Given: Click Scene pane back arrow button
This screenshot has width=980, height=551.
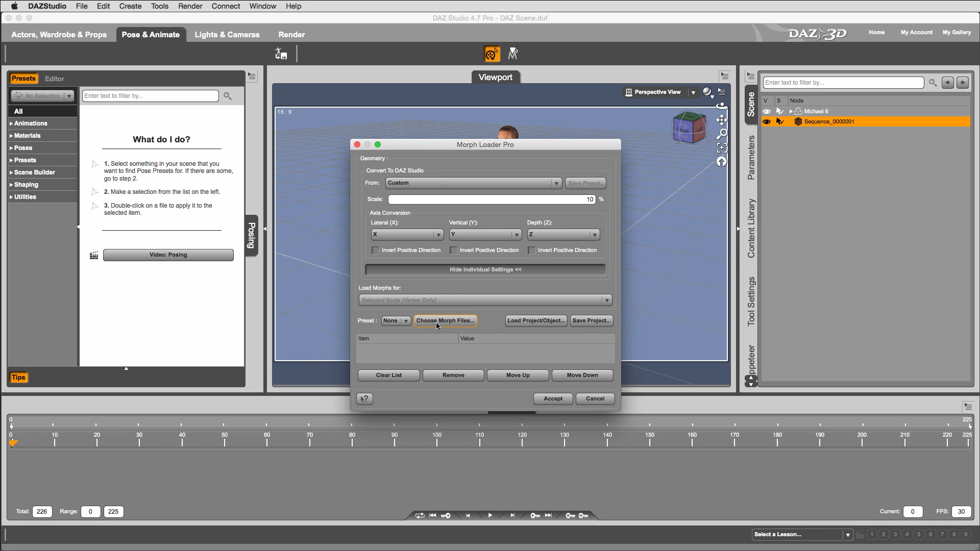Looking at the screenshot, I should [948, 83].
